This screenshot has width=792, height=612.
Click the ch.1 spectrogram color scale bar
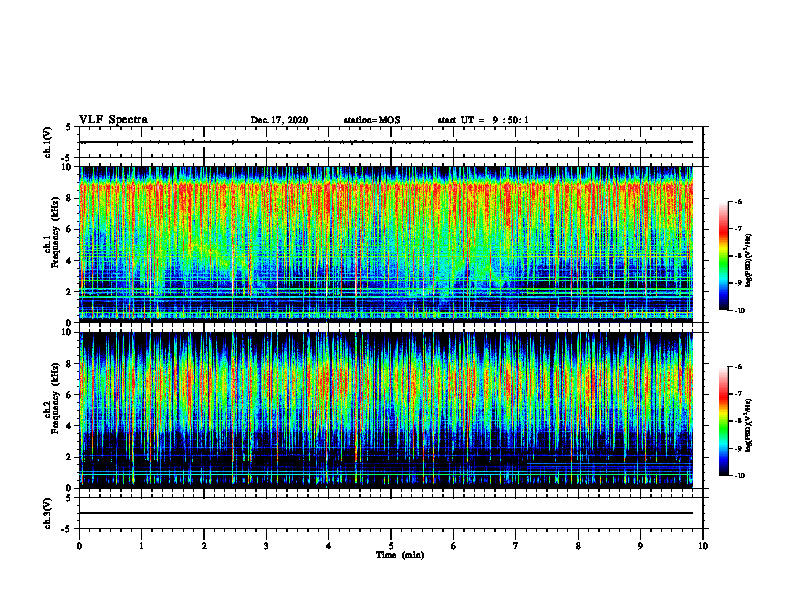pos(723,256)
